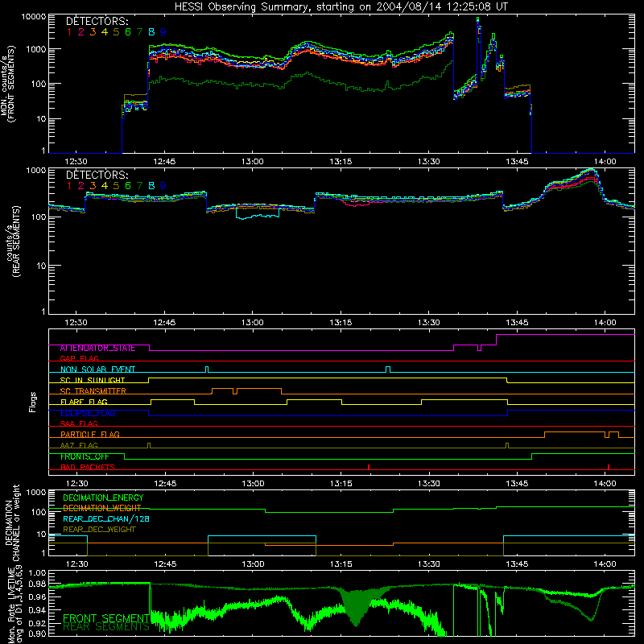644x644 pixels.
Task: Click the Flags y-axis title
Action: click(x=33, y=402)
